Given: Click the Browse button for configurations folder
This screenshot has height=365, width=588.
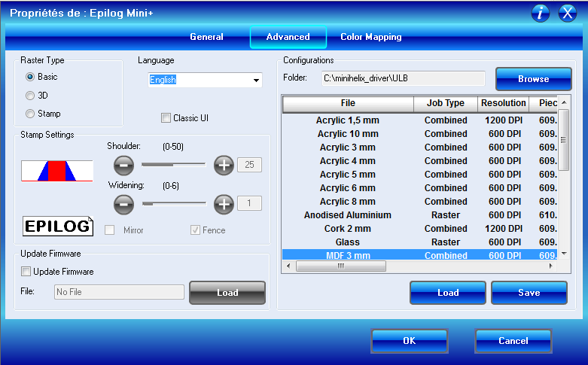Looking at the screenshot, I should tap(534, 79).
